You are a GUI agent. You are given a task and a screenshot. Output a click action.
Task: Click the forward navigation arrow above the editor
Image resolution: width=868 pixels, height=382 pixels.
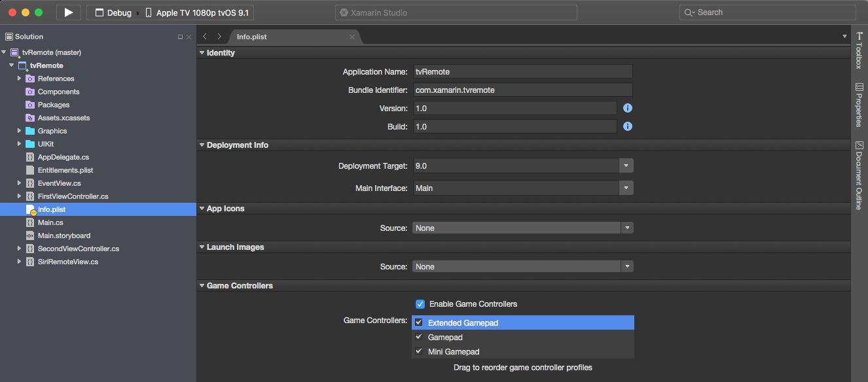219,37
